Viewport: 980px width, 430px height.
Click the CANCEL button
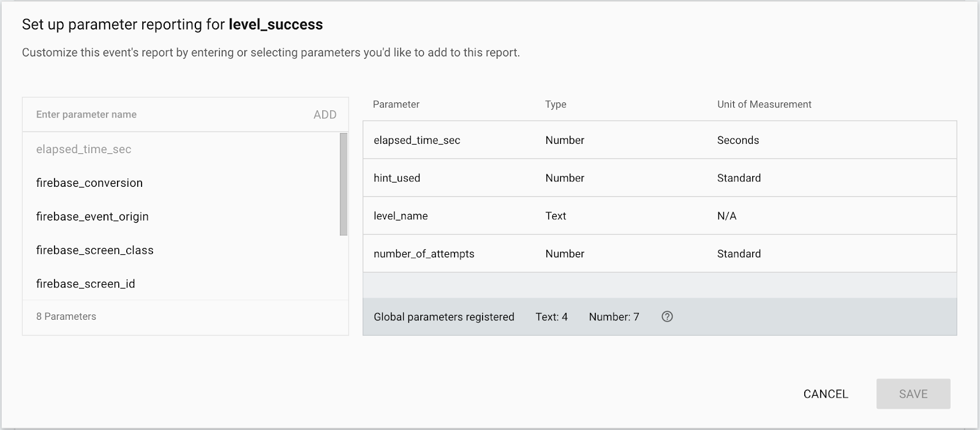pos(826,394)
